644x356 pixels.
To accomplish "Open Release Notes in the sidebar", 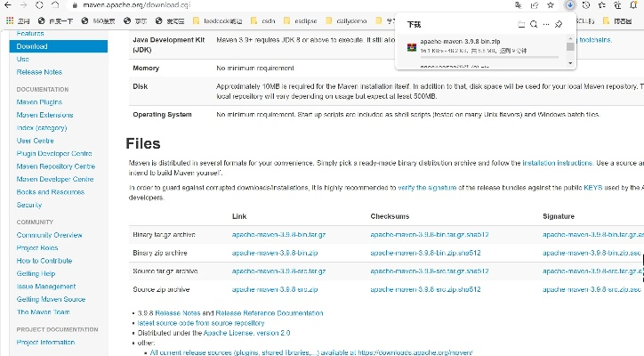I will (39, 72).
